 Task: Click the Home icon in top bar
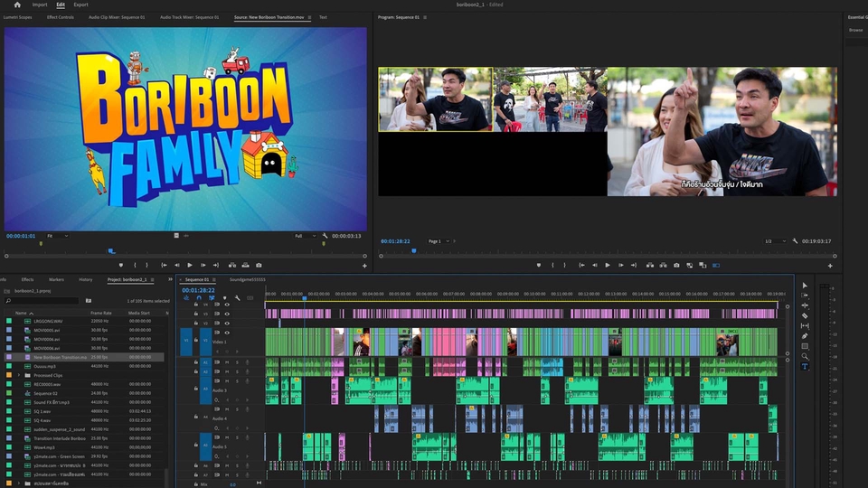pos(16,5)
